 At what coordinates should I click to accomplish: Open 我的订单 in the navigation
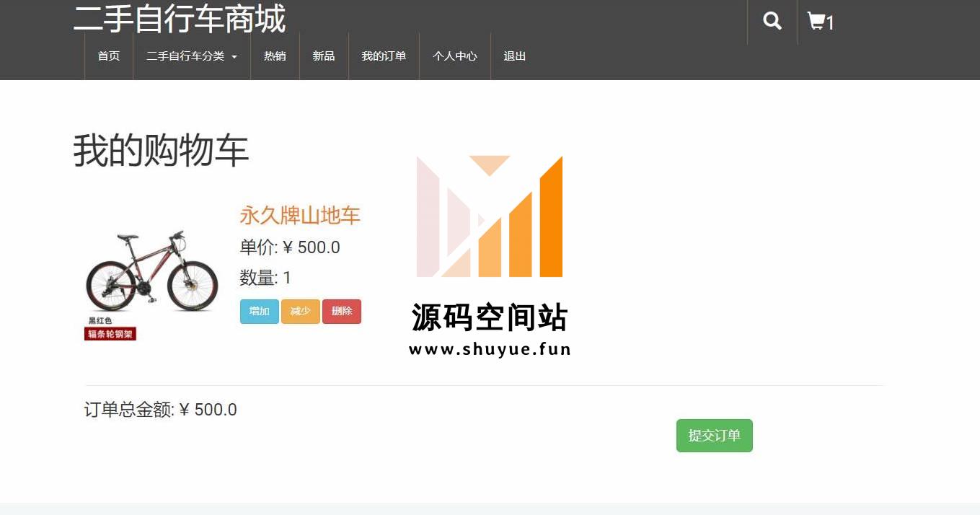(x=384, y=56)
